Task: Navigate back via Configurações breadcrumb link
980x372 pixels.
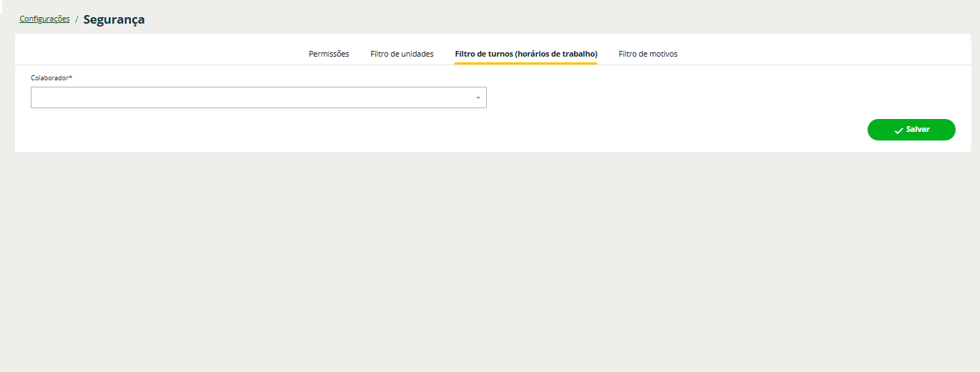Action: pyautogui.click(x=44, y=19)
